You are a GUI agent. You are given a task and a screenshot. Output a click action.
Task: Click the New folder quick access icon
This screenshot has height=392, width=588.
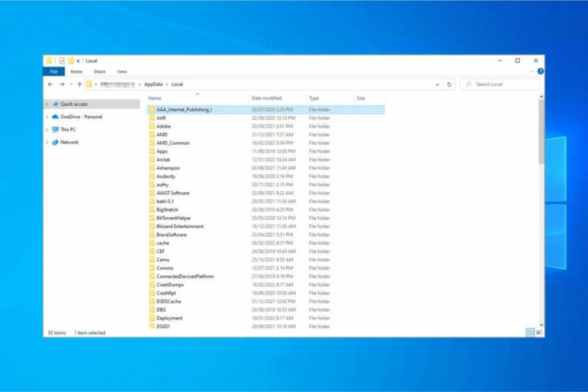[71, 61]
